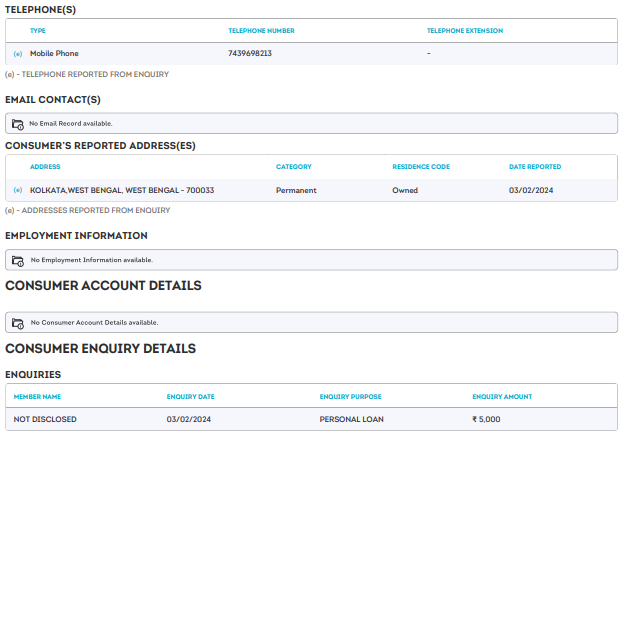Click the Date Reported column header

pos(535,167)
